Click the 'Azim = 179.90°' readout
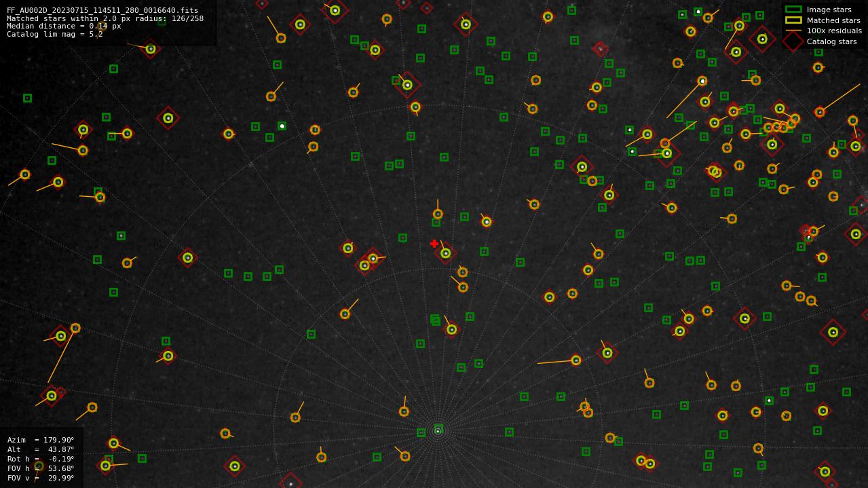868x488 pixels. 41,440
